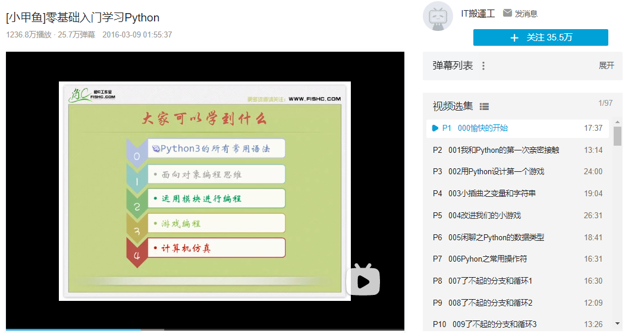Select P2 001我和Python的第一次亲密接触
Viewport: 644px width, 333px height.
517,150
